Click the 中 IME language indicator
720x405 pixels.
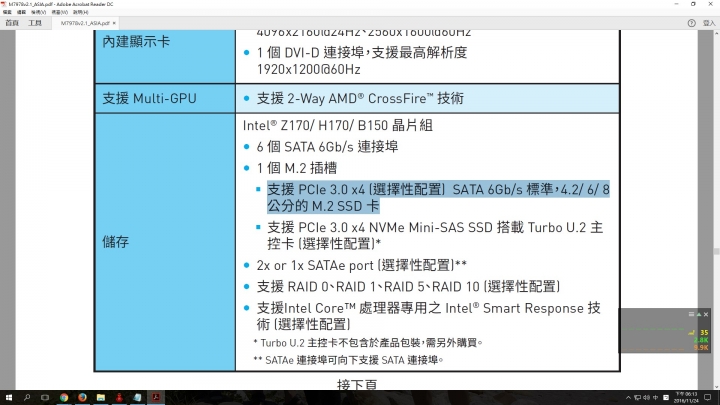tap(655, 398)
